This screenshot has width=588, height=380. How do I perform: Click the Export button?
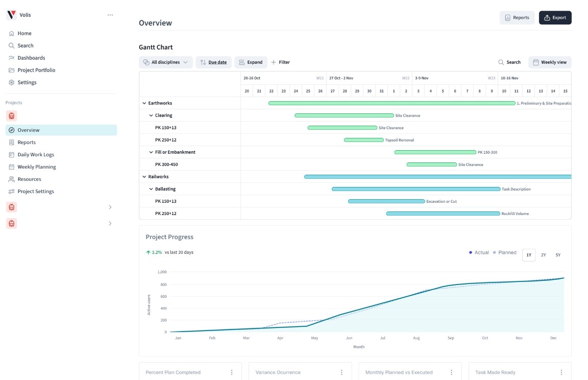pos(555,18)
